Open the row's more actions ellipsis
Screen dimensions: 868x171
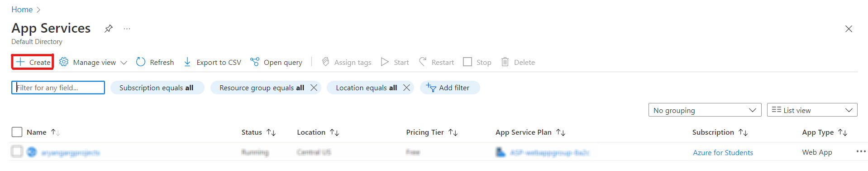pyautogui.click(x=861, y=151)
